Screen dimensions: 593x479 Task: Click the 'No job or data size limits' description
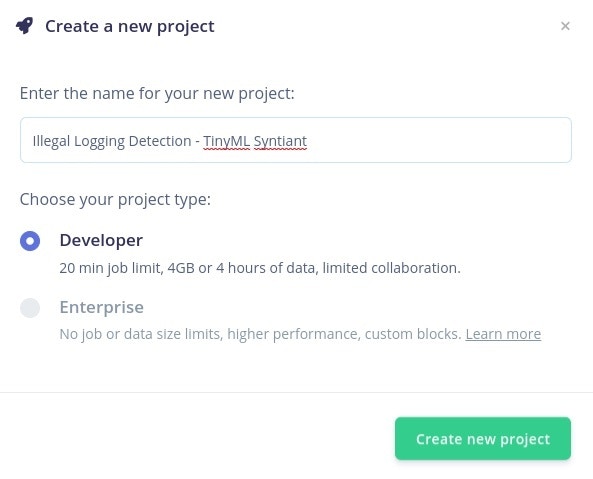coord(260,334)
